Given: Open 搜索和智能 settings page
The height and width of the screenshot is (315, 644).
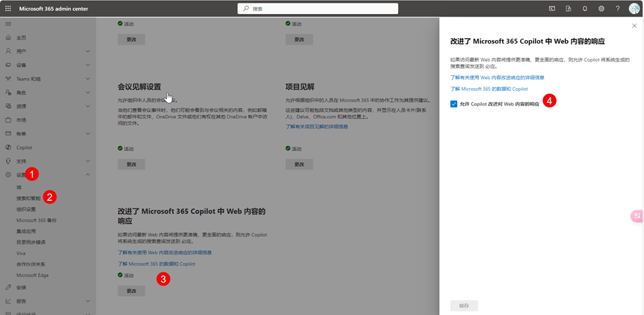Looking at the screenshot, I should pyautogui.click(x=29, y=198).
